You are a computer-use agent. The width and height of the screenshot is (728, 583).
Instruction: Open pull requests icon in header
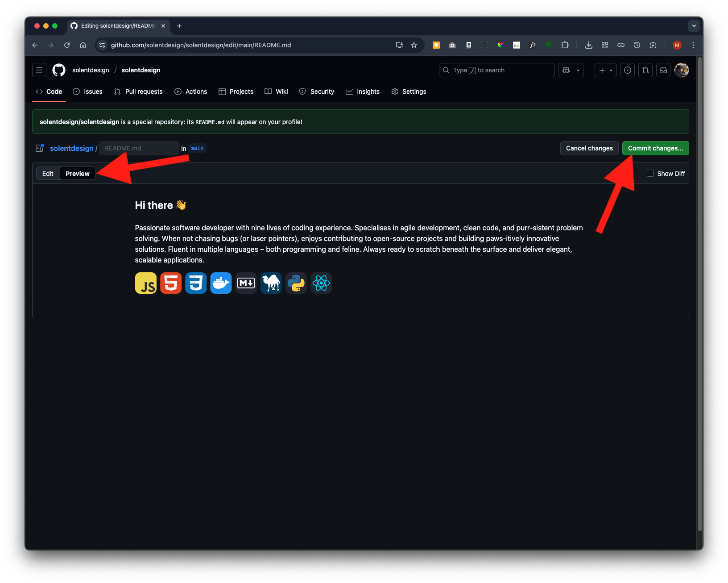tap(645, 70)
